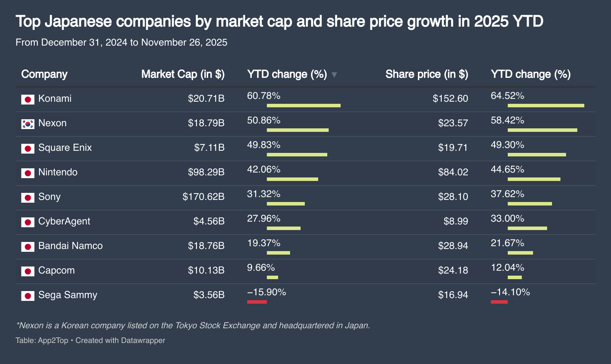Click the sort arrow on YTD change column

click(334, 75)
